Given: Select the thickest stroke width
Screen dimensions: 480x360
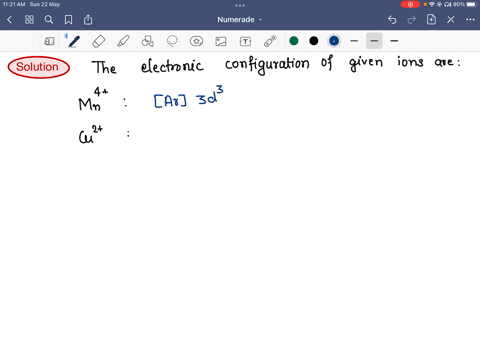Looking at the screenshot, I should [x=394, y=41].
